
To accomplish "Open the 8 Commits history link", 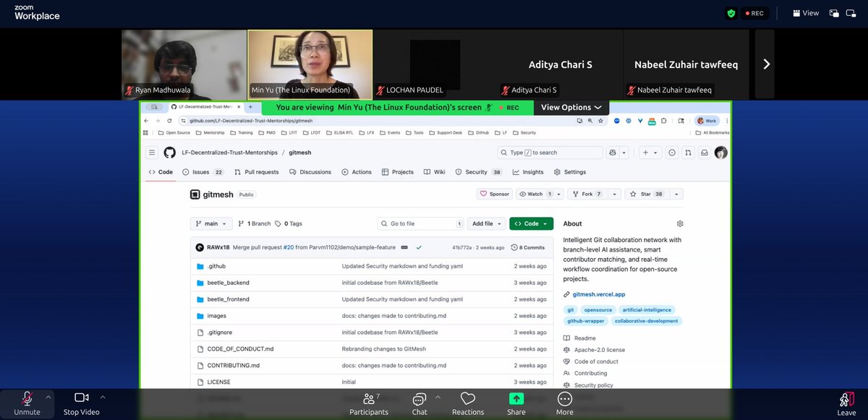I will [x=529, y=247].
